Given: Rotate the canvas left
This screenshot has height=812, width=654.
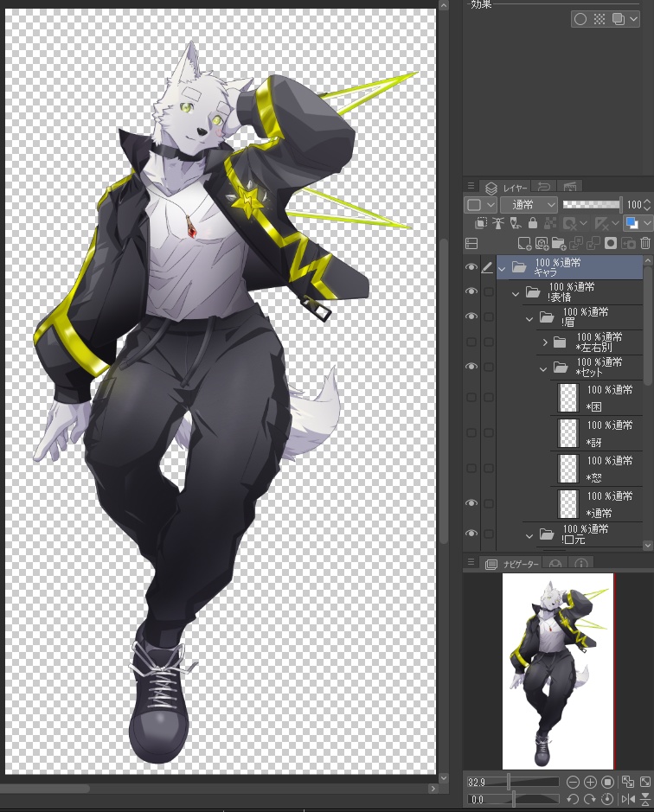Looking at the screenshot, I should [x=573, y=799].
